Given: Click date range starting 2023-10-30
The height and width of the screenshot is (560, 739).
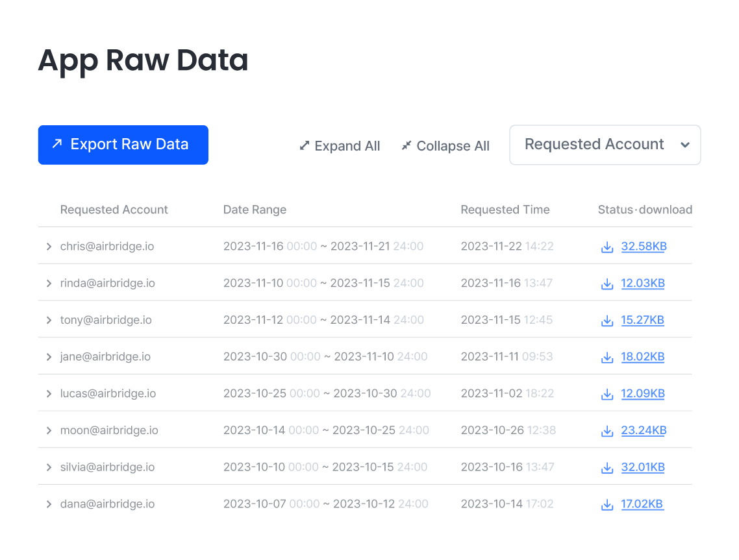Looking at the screenshot, I should [325, 356].
